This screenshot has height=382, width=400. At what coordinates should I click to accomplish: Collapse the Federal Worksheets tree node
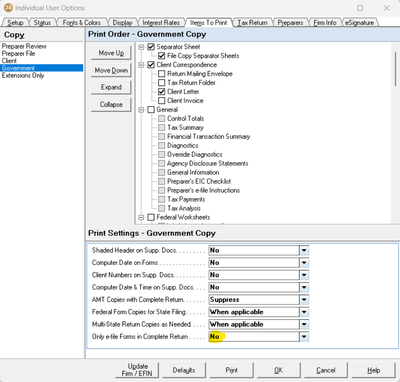141,217
